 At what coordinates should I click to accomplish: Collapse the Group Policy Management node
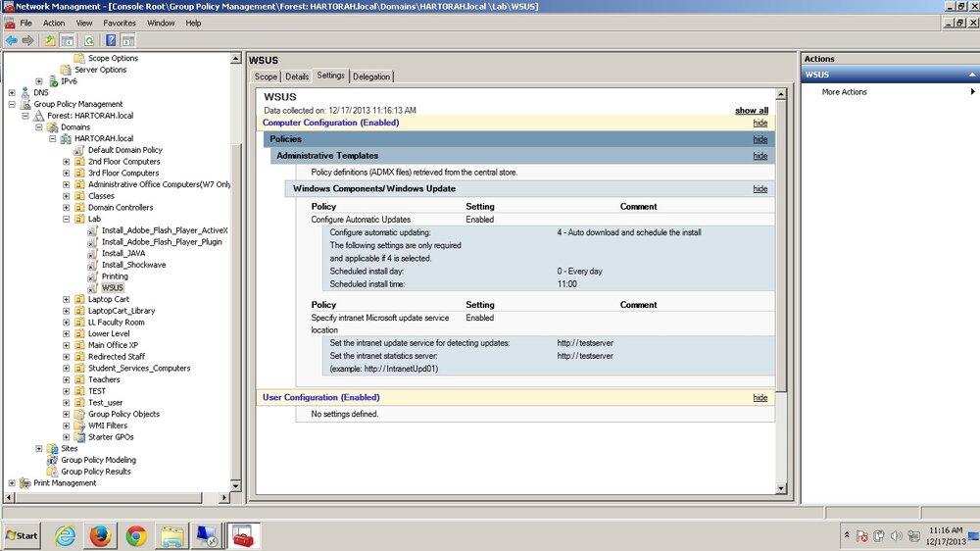pos(11,105)
